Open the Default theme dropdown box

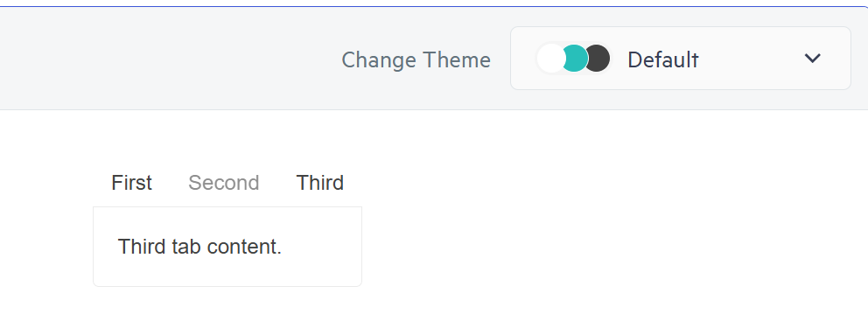coord(681,58)
